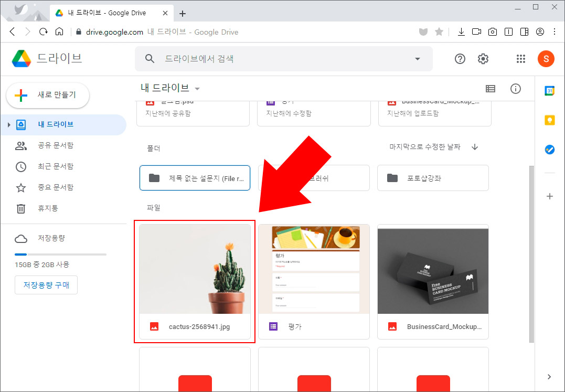
Task: Open suggested file 지난해에 공유함 card
Action: tap(193, 113)
